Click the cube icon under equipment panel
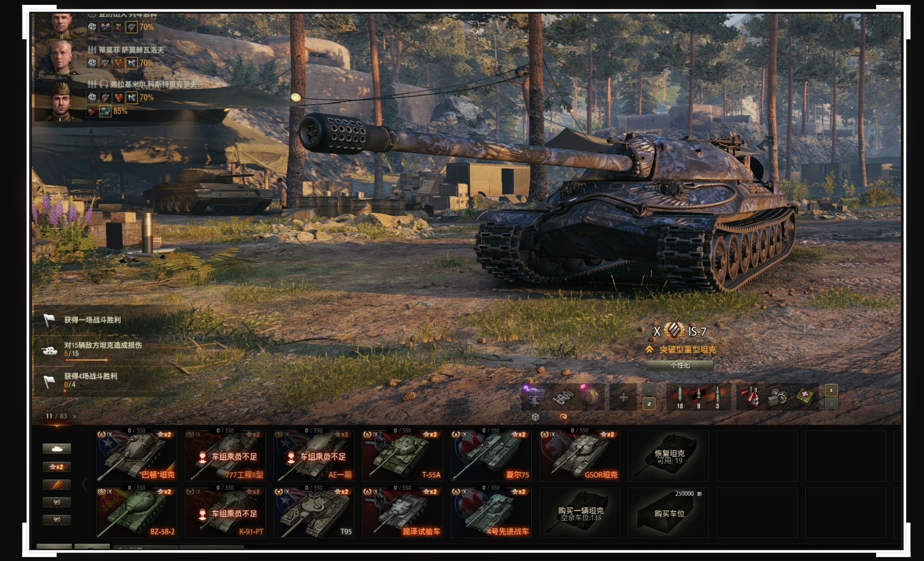 tap(536, 417)
